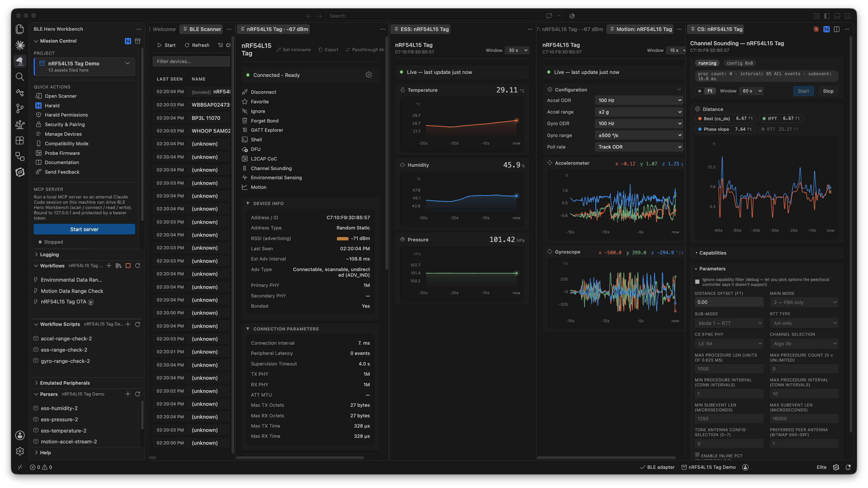The height and width of the screenshot is (488, 868).
Task: Open Source Control icon in activity bar
Action: 20,108
